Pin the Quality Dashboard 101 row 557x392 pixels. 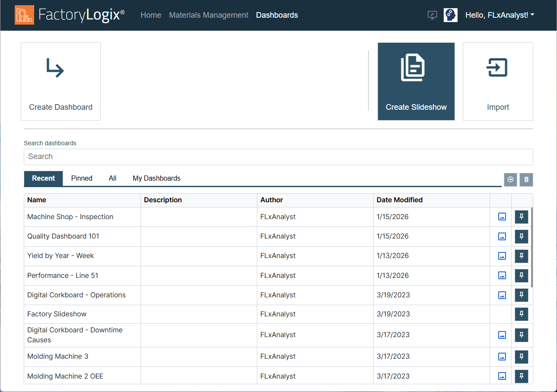pos(522,236)
